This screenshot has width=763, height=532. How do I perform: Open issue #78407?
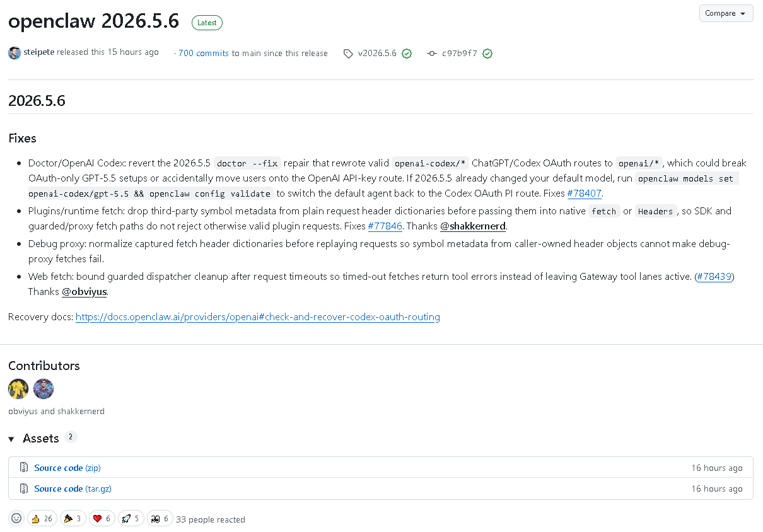pyautogui.click(x=584, y=194)
